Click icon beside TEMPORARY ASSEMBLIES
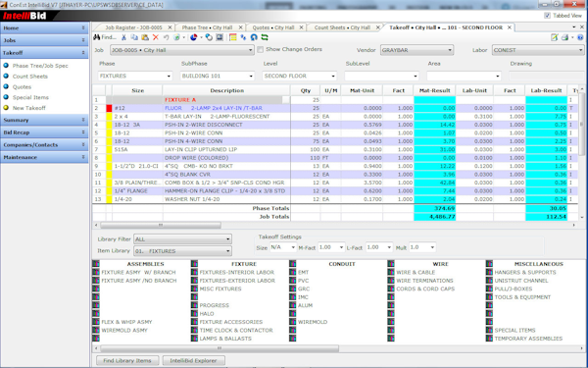 tap(489, 339)
